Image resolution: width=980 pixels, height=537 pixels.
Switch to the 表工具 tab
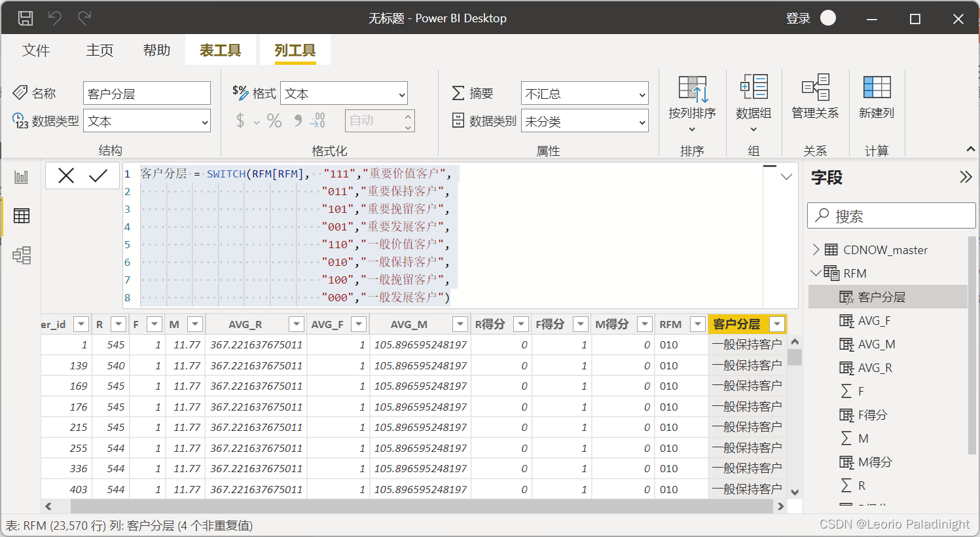coord(220,50)
